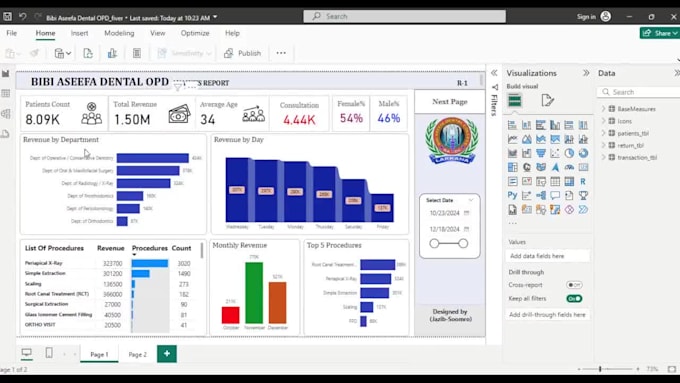Image resolution: width=680 pixels, height=383 pixels.
Task: Open more ribbon options ellipsis
Action: [281, 53]
